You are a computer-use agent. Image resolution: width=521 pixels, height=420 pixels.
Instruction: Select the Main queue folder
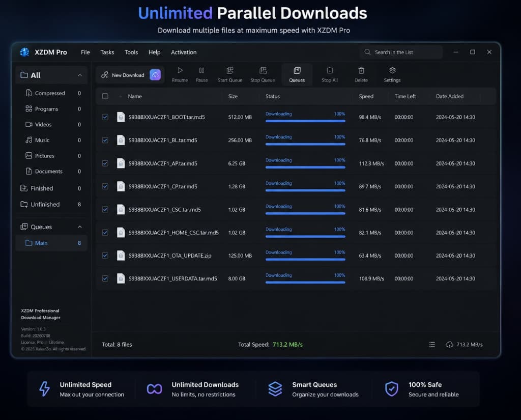[x=51, y=243]
